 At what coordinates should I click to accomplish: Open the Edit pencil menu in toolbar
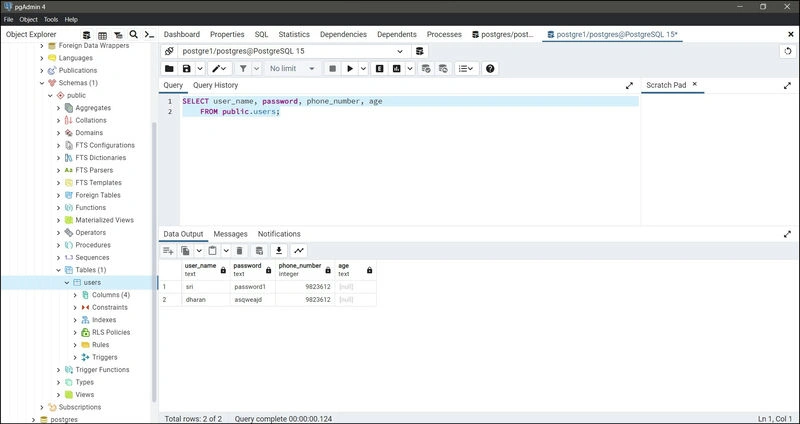point(220,68)
